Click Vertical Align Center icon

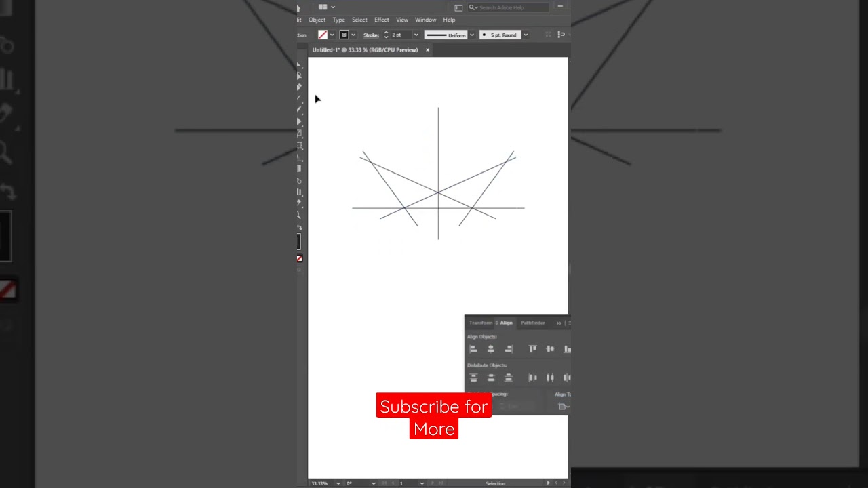(550, 349)
